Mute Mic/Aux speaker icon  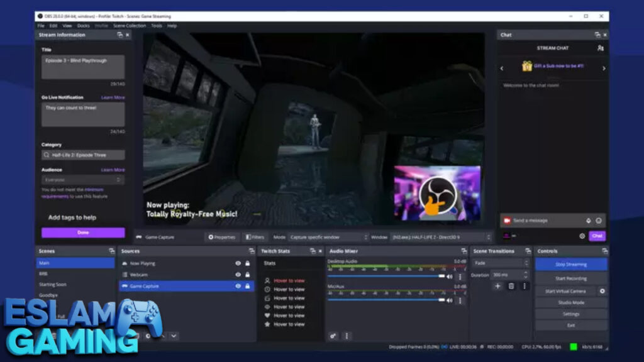click(450, 300)
